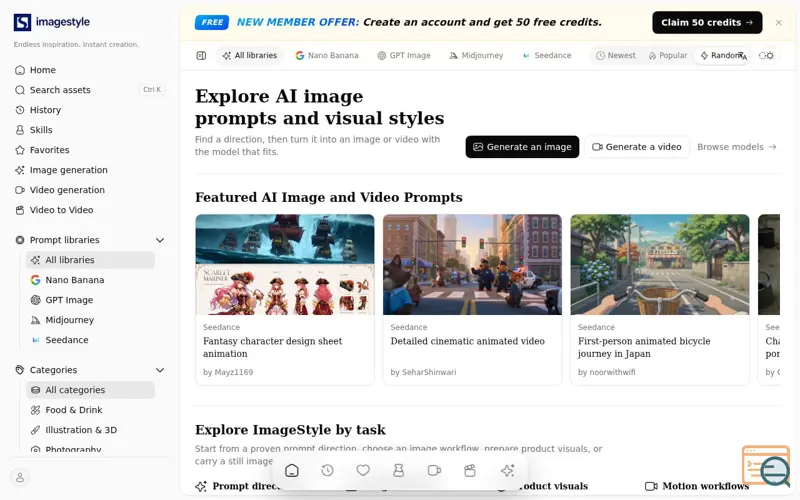Claim 50 credits button
This screenshot has width=800, height=500.
pos(707,22)
